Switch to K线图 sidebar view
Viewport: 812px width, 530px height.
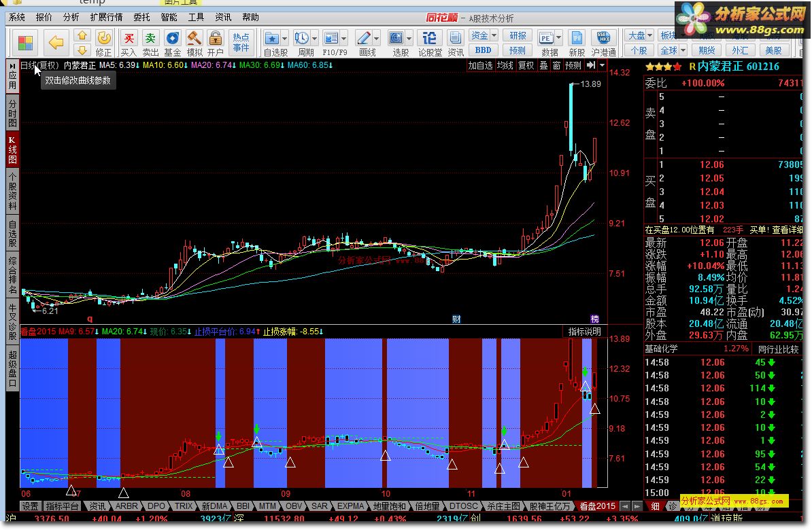pyautogui.click(x=12, y=149)
